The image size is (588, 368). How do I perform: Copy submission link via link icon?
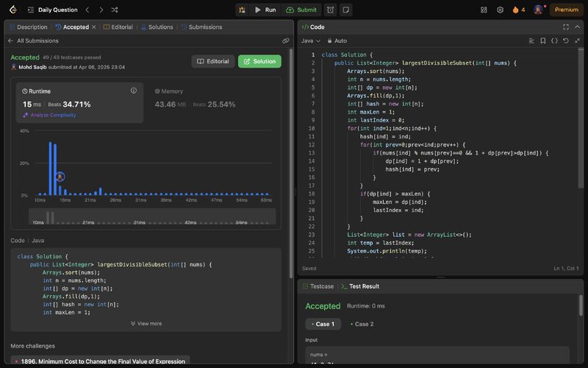[x=285, y=41]
